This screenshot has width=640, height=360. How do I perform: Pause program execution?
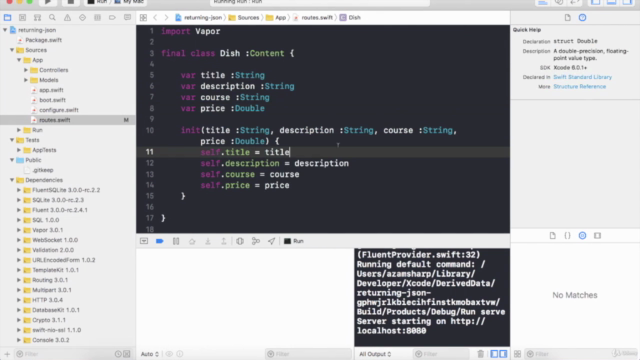176,241
